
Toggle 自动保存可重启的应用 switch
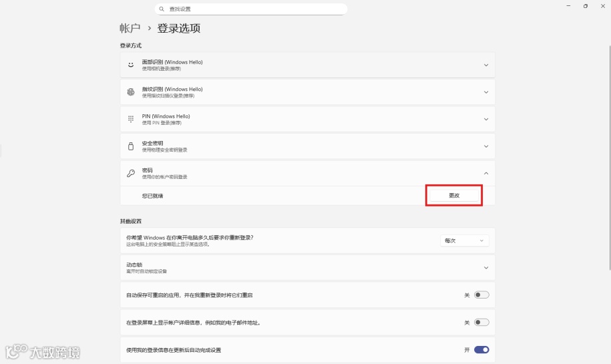point(481,295)
